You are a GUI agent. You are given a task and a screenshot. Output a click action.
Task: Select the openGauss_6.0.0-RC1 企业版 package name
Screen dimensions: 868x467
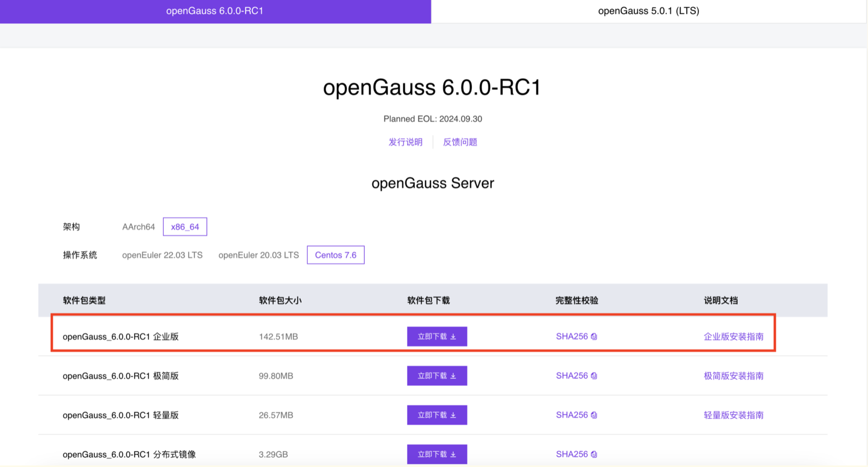tap(121, 337)
